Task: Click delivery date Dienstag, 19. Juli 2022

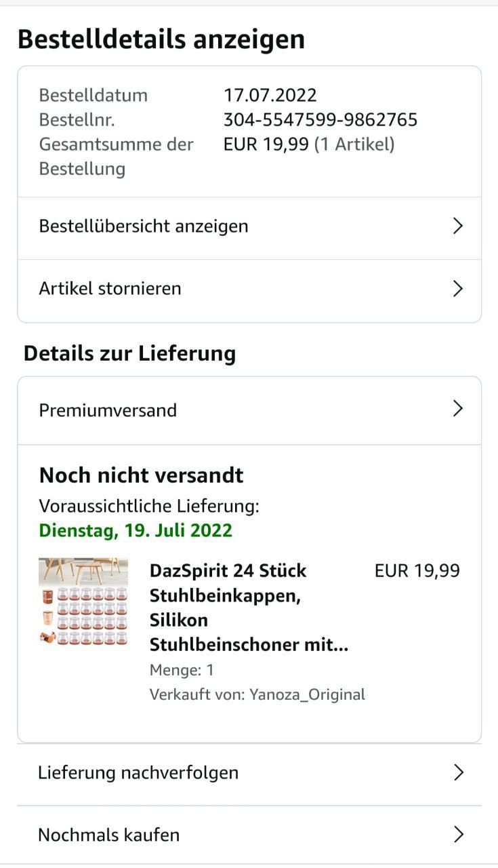Action: [136, 530]
